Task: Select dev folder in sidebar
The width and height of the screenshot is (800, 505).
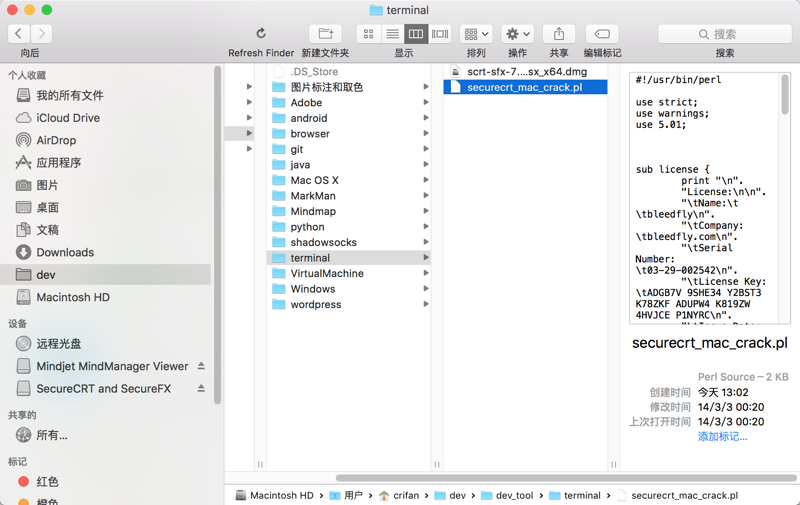Action: [105, 275]
